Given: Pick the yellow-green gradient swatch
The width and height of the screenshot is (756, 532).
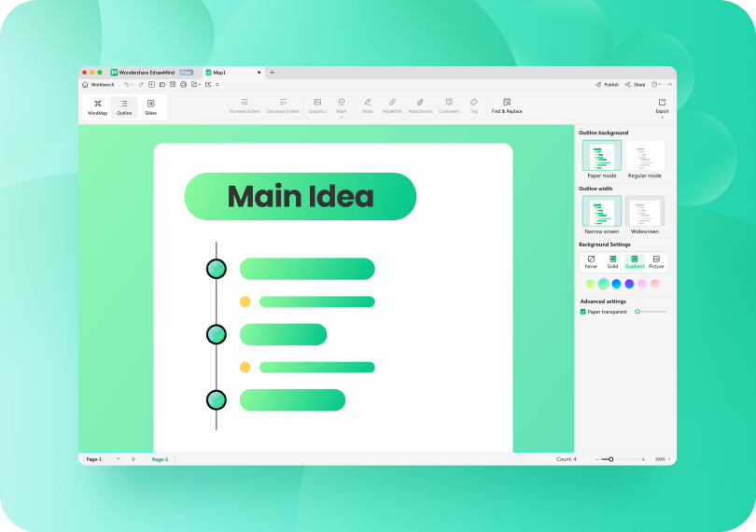Looking at the screenshot, I should 591,284.
